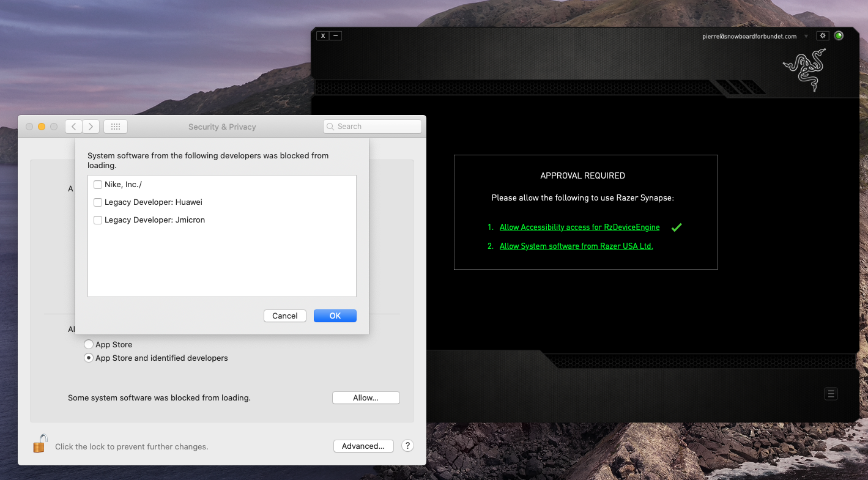Minimize Security & Privacy with the yellow button
The image size is (868, 480).
pos(42,127)
